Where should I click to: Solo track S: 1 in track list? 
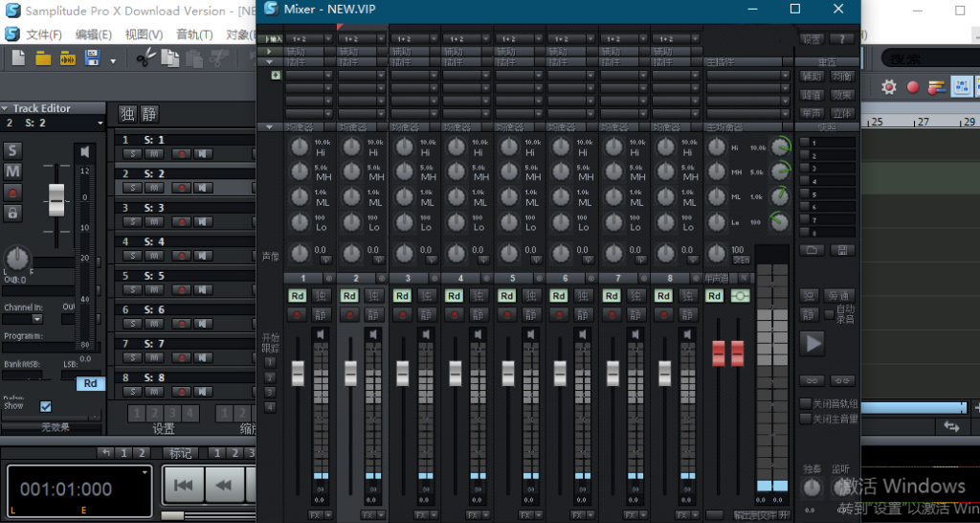click(x=131, y=154)
